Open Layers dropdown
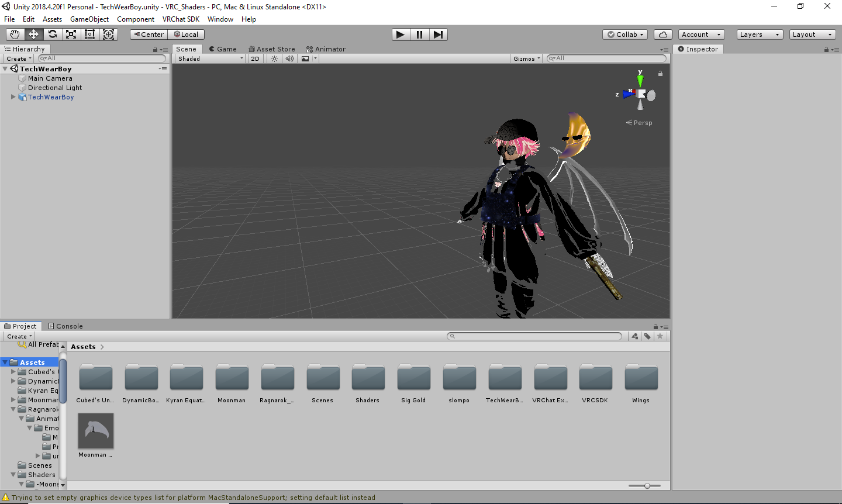The height and width of the screenshot is (504, 842). (760, 34)
